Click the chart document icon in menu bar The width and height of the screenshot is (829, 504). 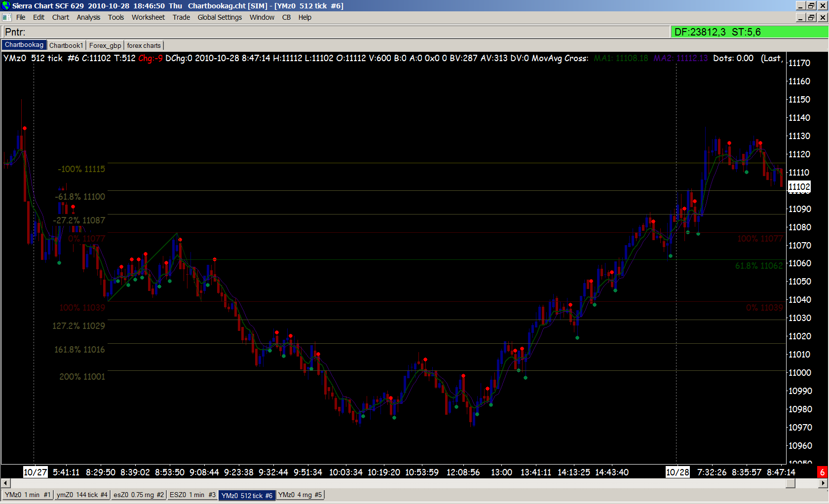coord(6,17)
